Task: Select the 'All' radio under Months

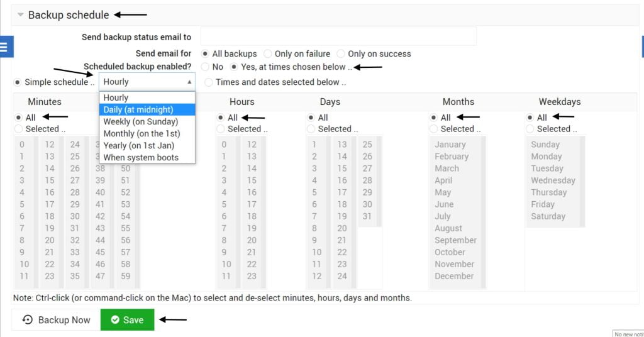Action: 434,118
